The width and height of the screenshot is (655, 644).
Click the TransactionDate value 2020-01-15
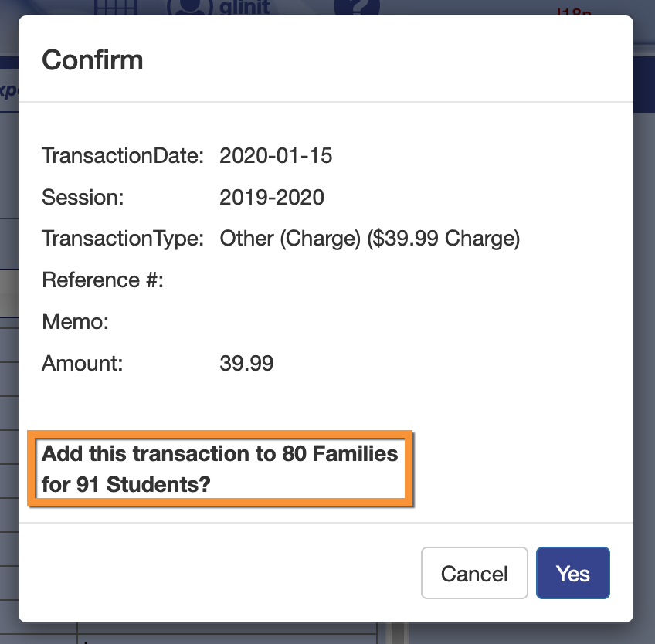coord(276,156)
